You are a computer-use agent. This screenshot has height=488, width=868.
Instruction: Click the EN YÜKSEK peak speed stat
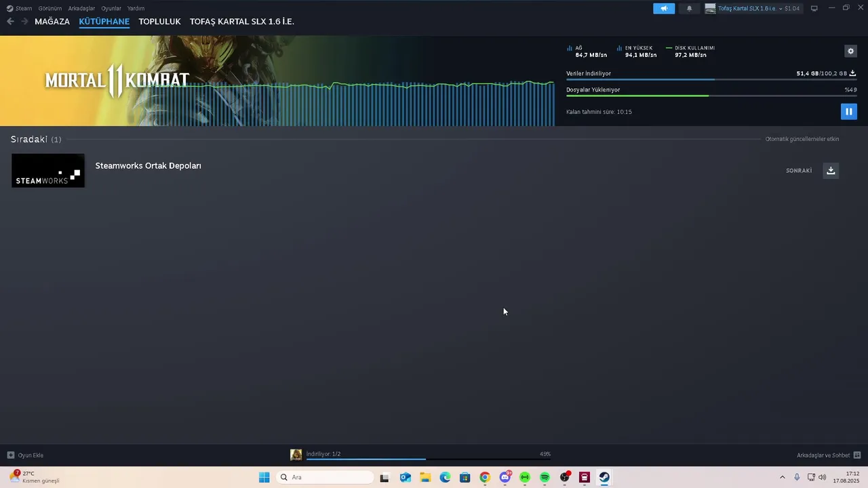tap(637, 52)
